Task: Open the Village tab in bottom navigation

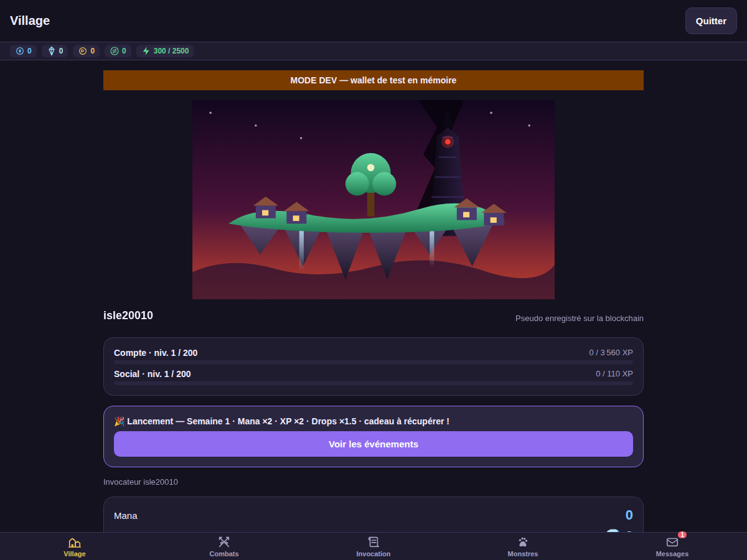Action: click(x=75, y=547)
